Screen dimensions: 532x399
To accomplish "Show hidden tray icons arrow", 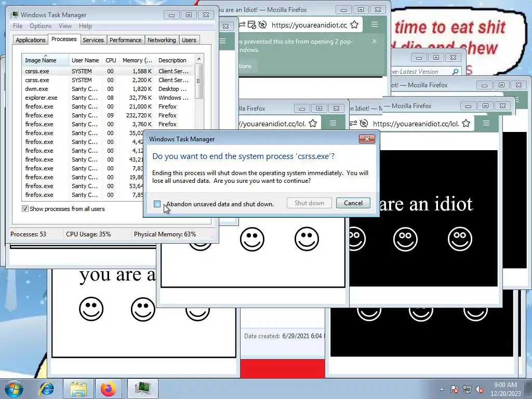I will 442,389.
